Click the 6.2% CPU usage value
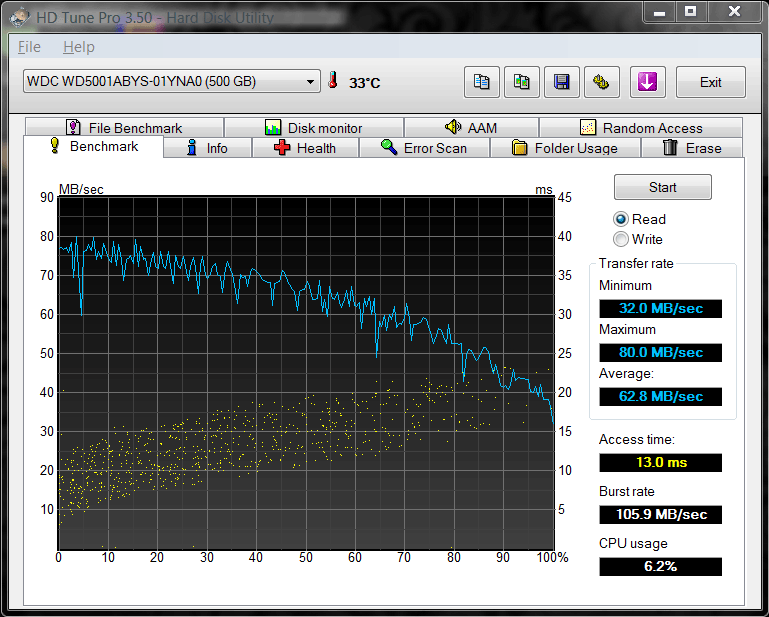The height and width of the screenshot is (617, 769). click(661, 566)
